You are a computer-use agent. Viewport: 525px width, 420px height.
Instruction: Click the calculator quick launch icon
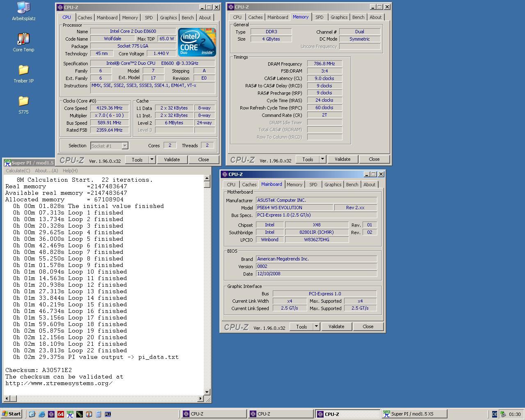pos(98,414)
